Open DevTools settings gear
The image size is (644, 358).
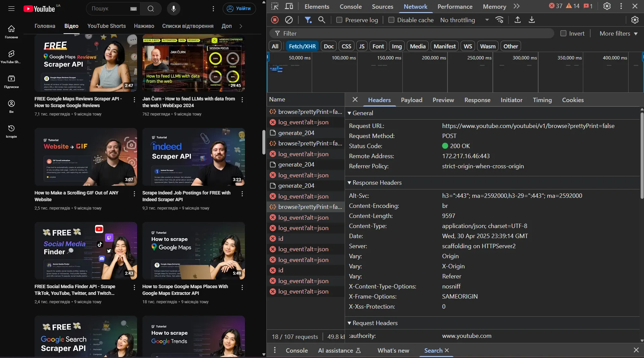click(x=607, y=6)
